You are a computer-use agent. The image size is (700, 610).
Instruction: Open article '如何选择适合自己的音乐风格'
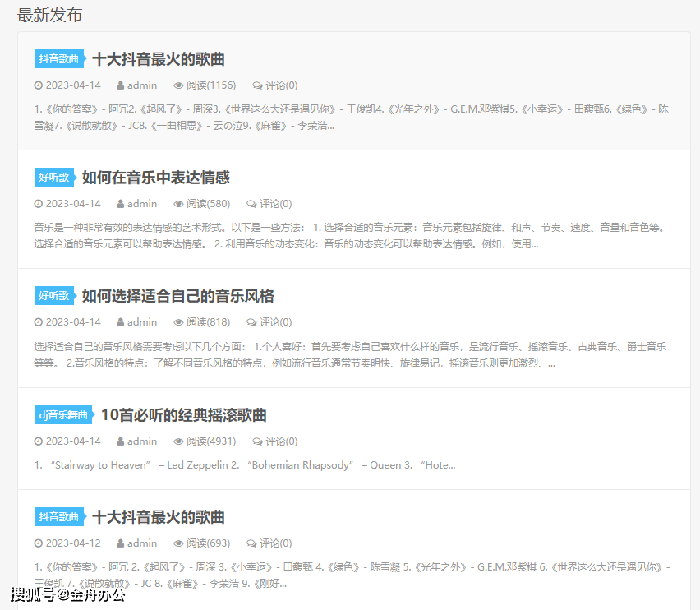point(177,296)
